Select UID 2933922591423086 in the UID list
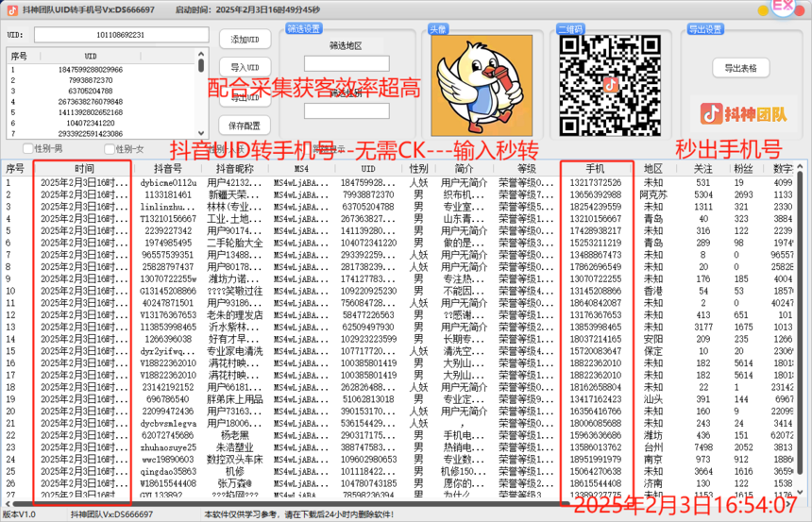The height and width of the screenshot is (522, 812). click(x=90, y=134)
